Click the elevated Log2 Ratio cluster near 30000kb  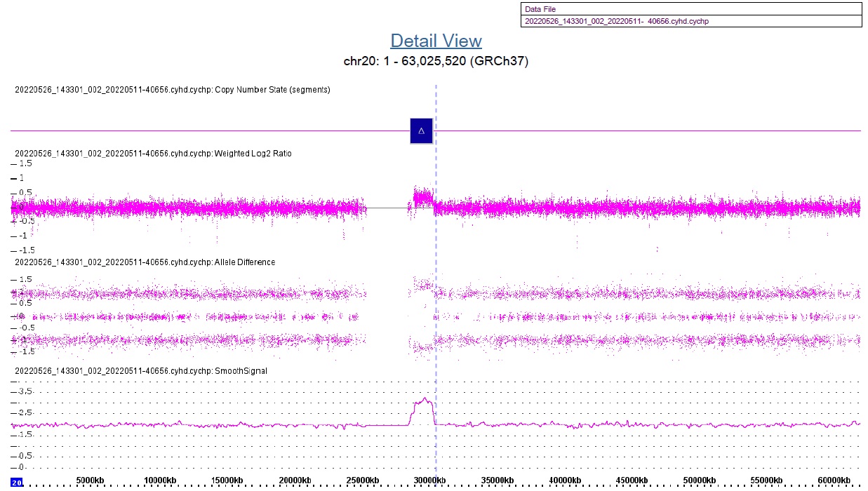(422, 196)
